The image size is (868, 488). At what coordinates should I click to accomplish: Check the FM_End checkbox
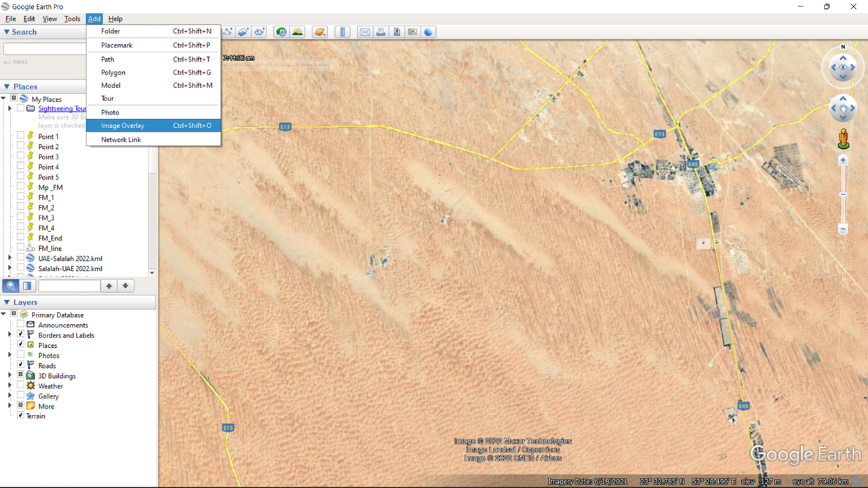20,238
